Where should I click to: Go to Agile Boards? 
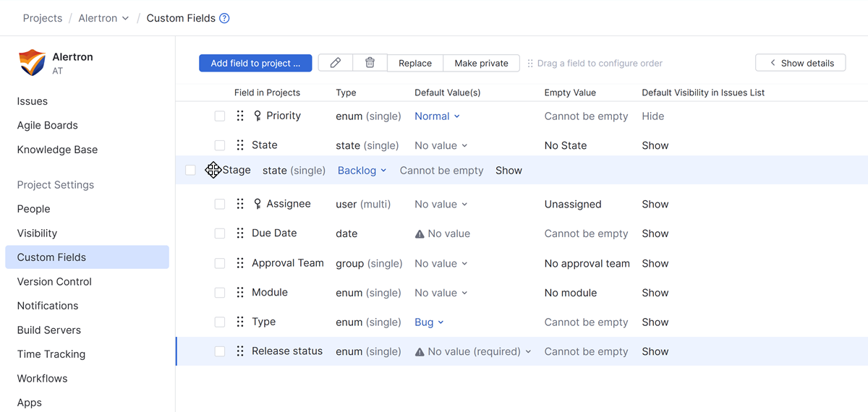point(47,125)
